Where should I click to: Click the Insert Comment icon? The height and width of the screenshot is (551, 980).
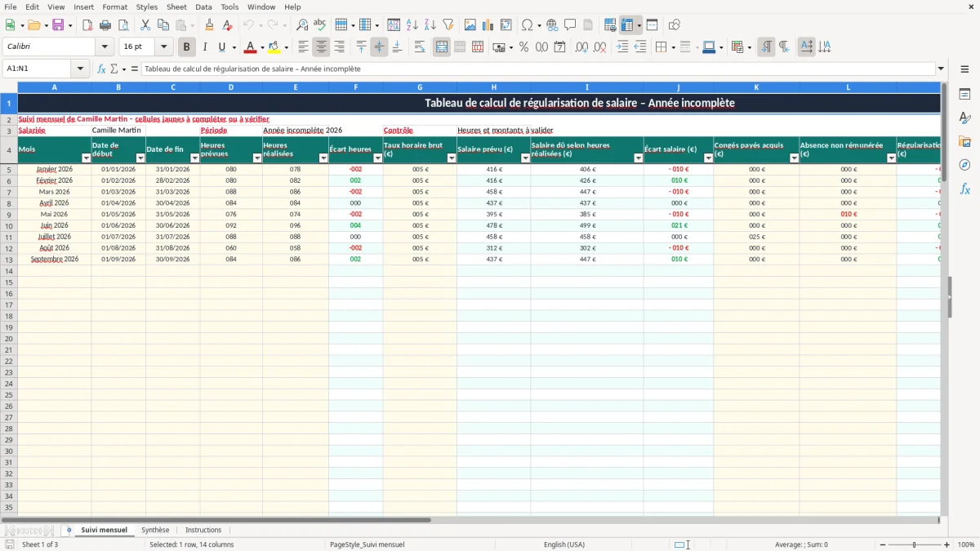[570, 25]
